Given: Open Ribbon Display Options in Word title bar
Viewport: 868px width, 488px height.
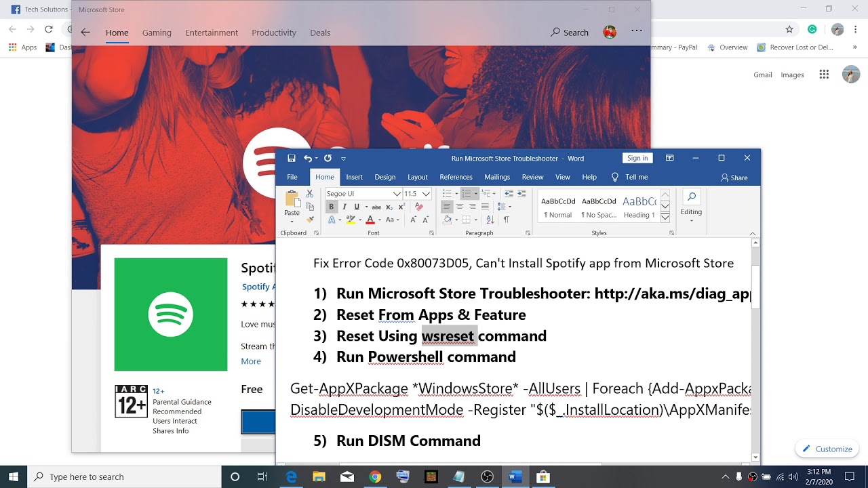Looking at the screenshot, I should point(669,158).
